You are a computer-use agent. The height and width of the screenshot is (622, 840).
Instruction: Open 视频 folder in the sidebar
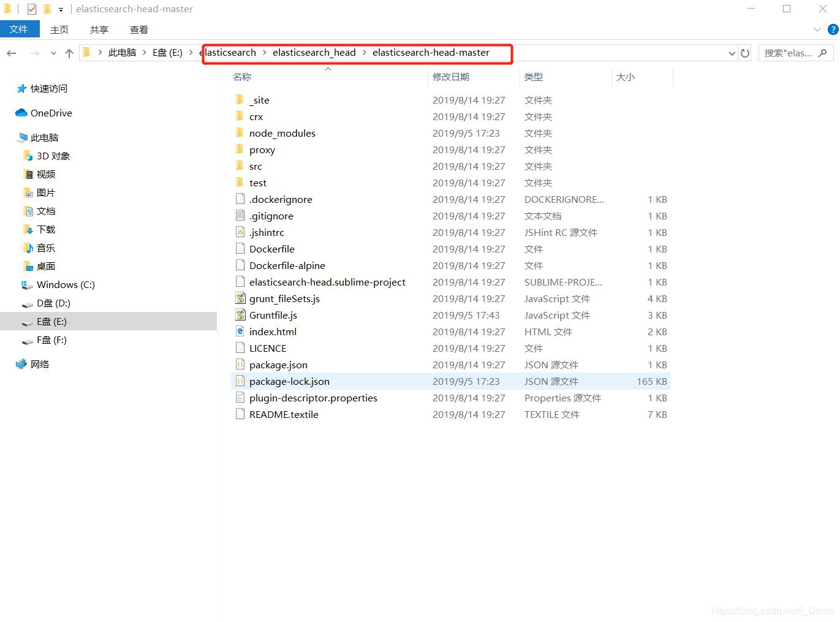pos(46,175)
